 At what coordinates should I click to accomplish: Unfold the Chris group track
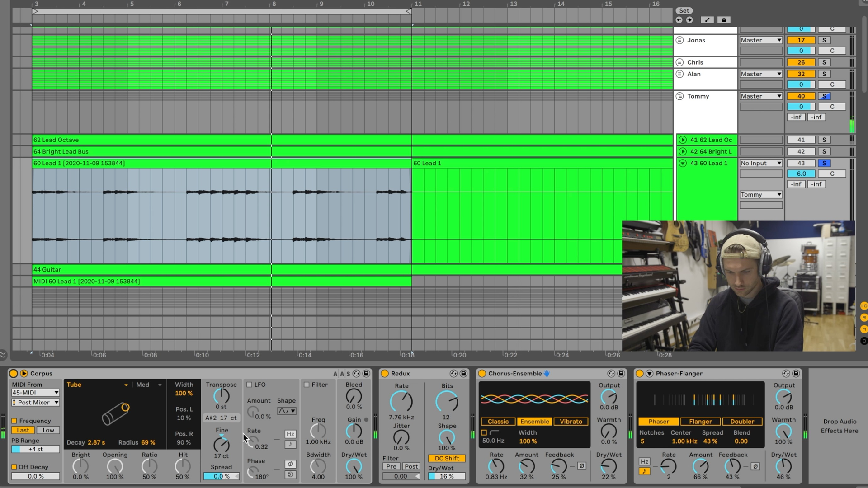tap(679, 62)
